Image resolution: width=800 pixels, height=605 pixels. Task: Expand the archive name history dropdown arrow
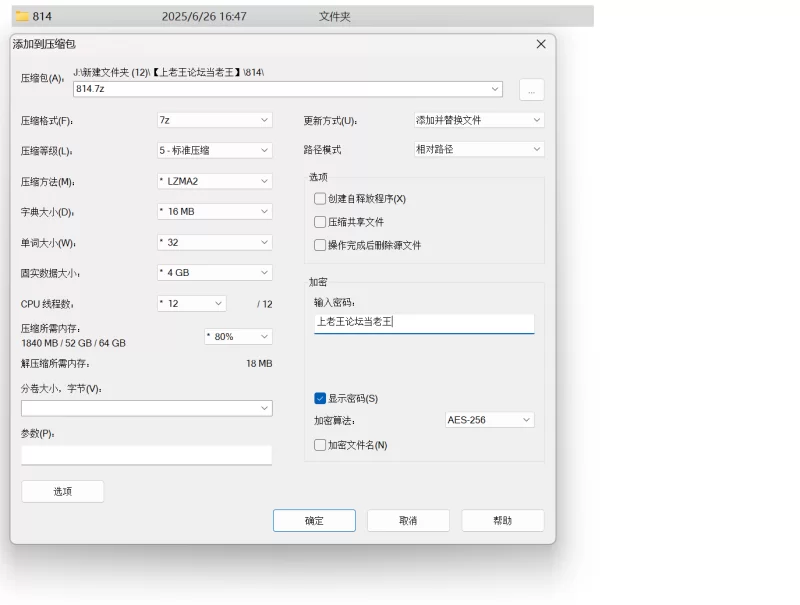coord(495,89)
